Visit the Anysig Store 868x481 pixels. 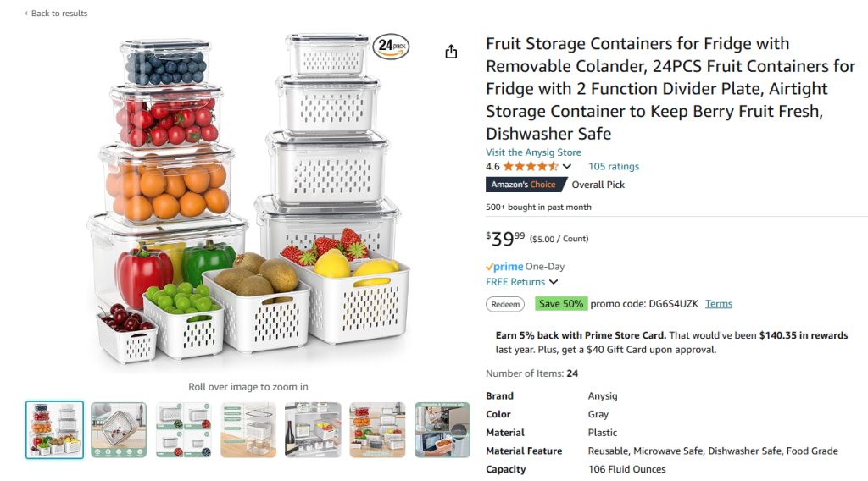[x=533, y=152]
